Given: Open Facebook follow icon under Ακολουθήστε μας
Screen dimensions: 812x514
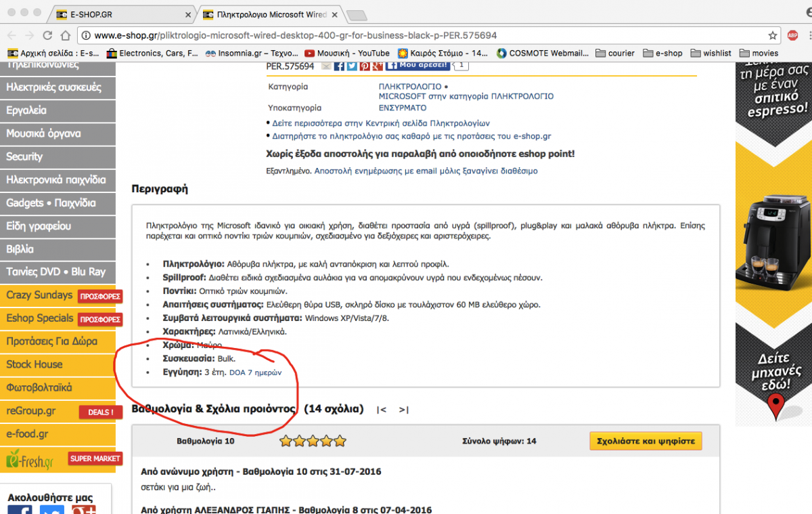Looking at the screenshot, I should click(x=20, y=509).
